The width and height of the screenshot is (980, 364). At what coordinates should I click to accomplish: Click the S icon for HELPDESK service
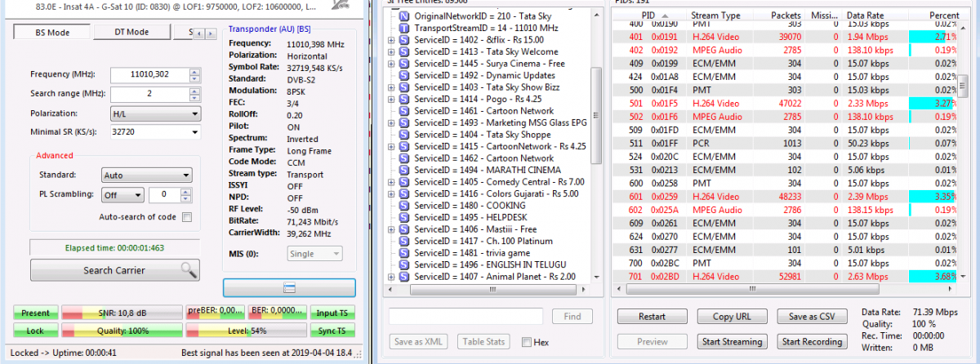click(x=403, y=217)
